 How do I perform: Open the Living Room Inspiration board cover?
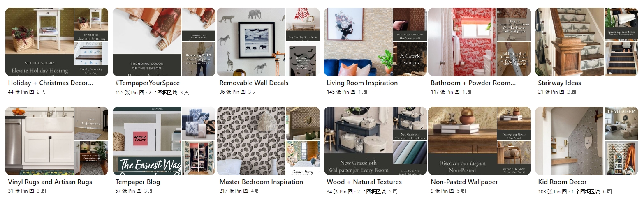coord(375,42)
